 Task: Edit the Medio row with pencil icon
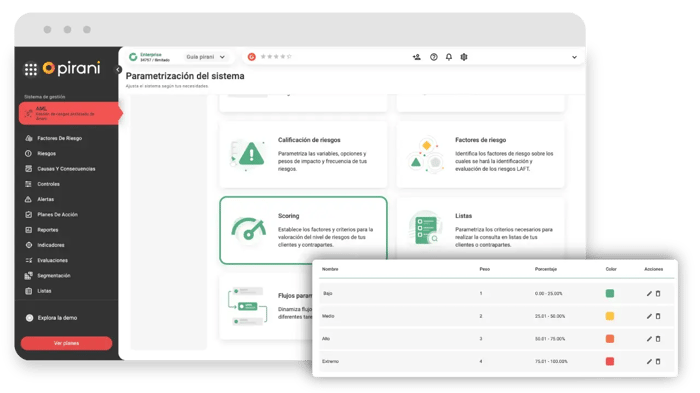point(649,316)
